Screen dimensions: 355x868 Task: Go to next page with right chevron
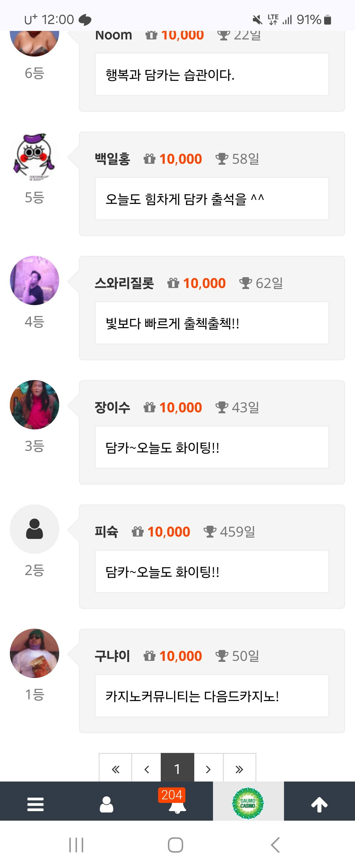pyautogui.click(x=208, y=769)
